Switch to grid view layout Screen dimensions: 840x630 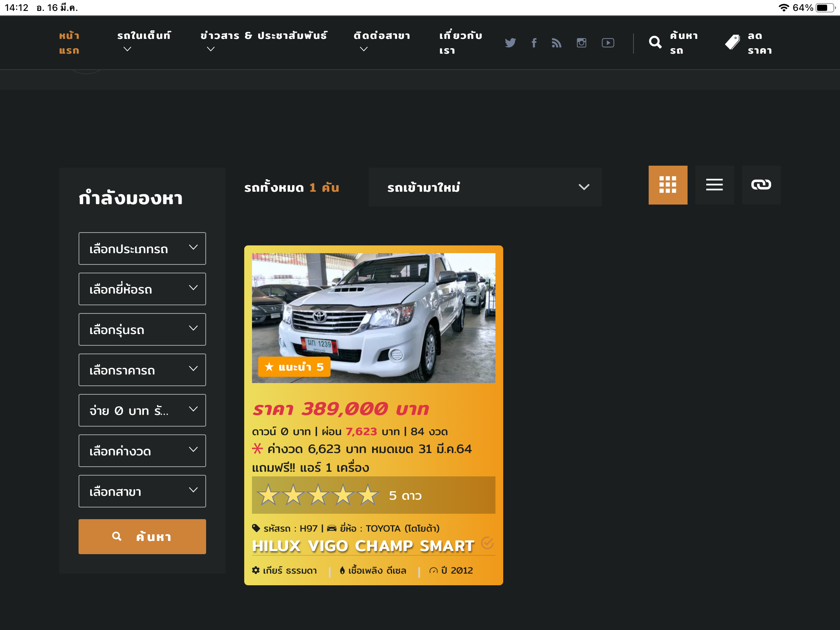pos(668,185)
